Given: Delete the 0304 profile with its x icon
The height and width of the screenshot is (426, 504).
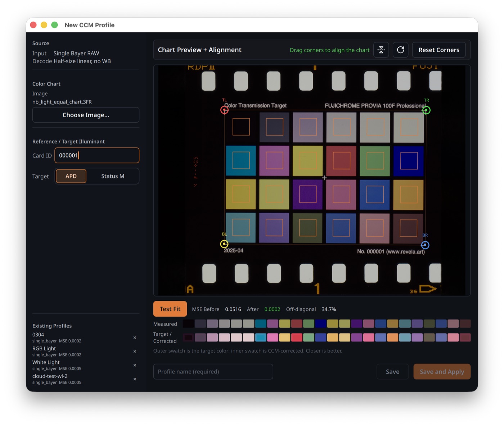Looking at the screenshot, I should coord(135,337).
